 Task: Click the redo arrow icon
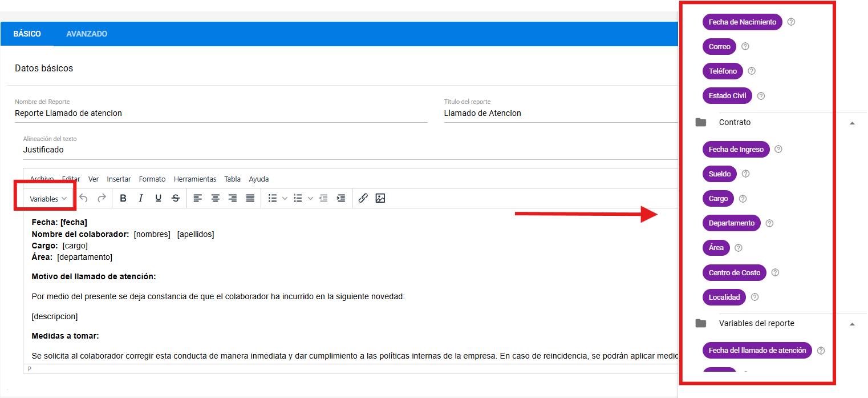click(102, 198)
